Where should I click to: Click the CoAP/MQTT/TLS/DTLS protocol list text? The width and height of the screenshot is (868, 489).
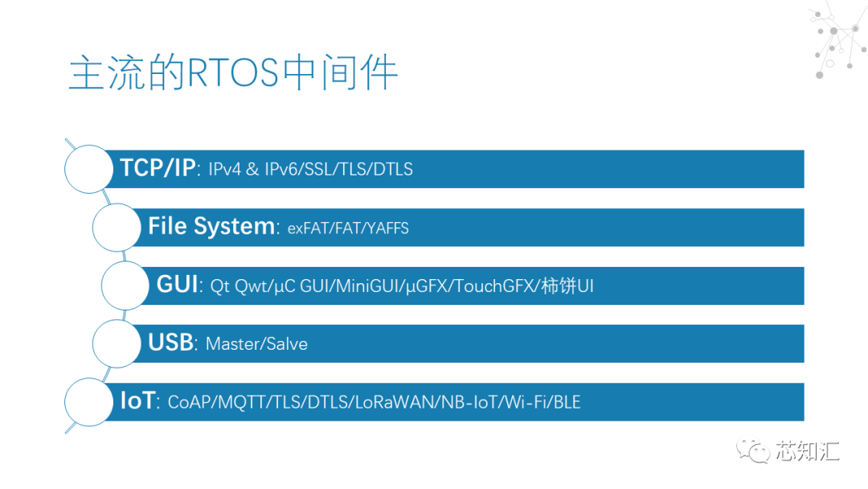point(375,402)
